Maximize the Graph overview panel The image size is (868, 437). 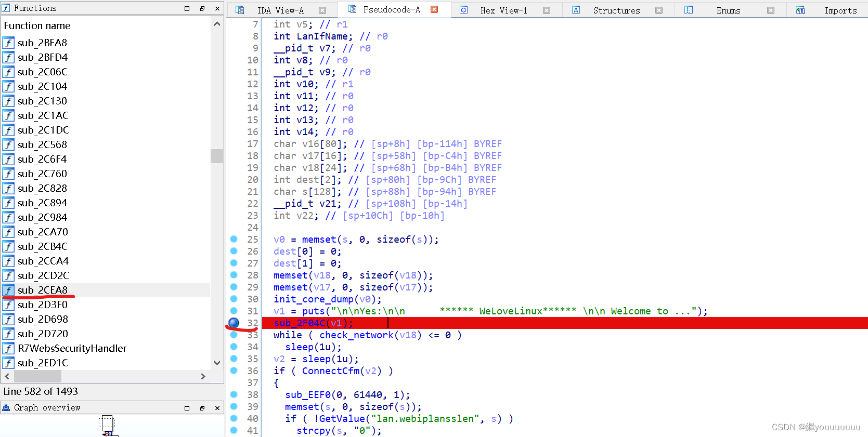point(187,408)
